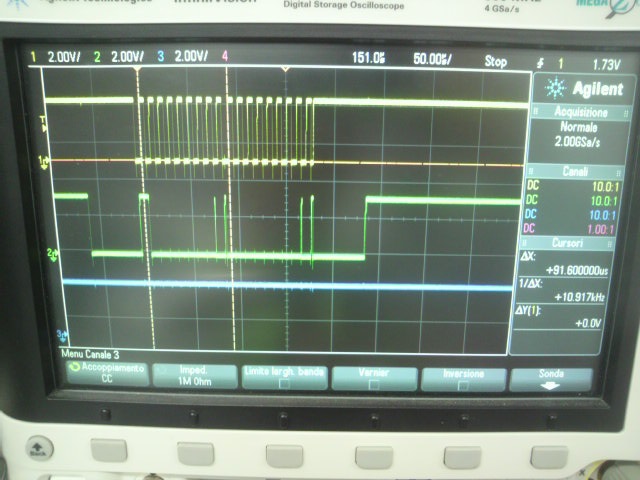
Task: Click the 1.73V trigger level readout
Action: pos(606,64)
